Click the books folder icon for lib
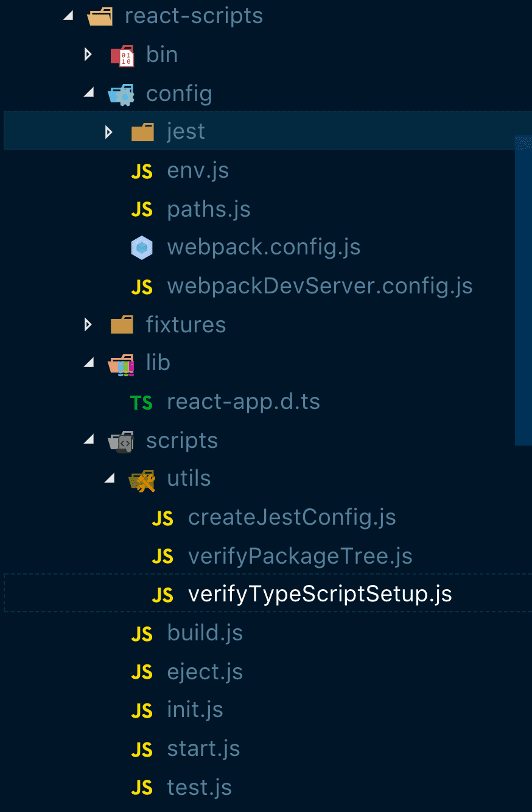Image resolution: width=532 pixels, height=812 pixels. click(121, 364)
